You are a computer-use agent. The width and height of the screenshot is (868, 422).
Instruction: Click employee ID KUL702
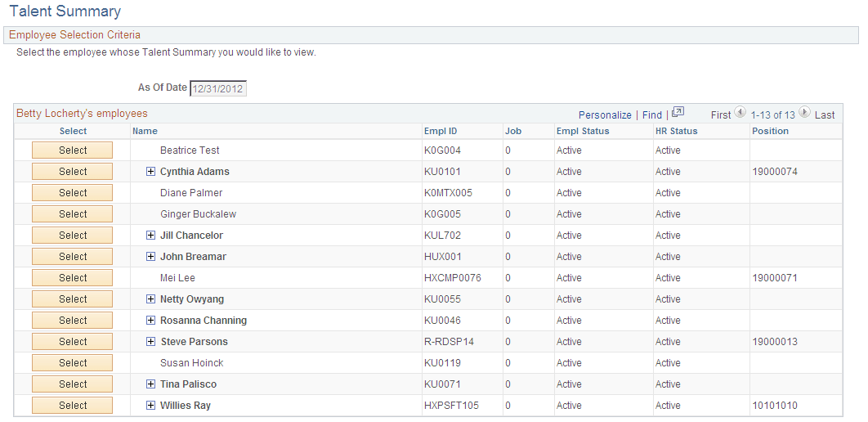[442, 236]
